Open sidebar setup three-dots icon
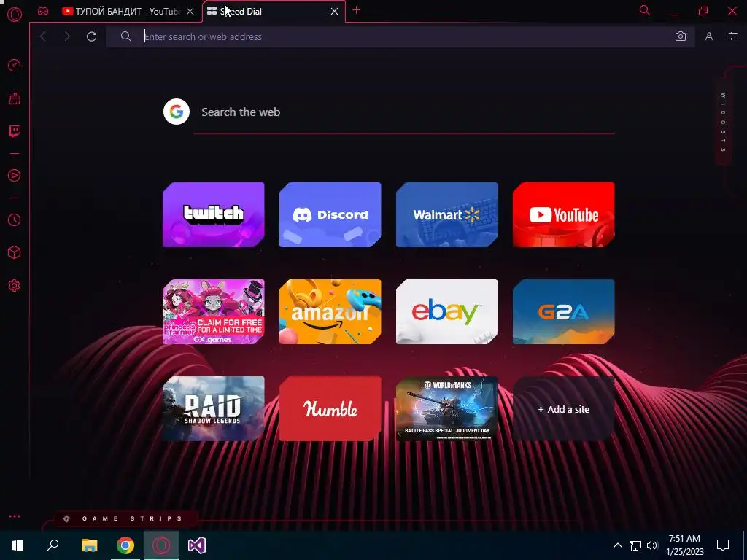Viewport: 747px width, 560px height. click(x=15, y=516)
